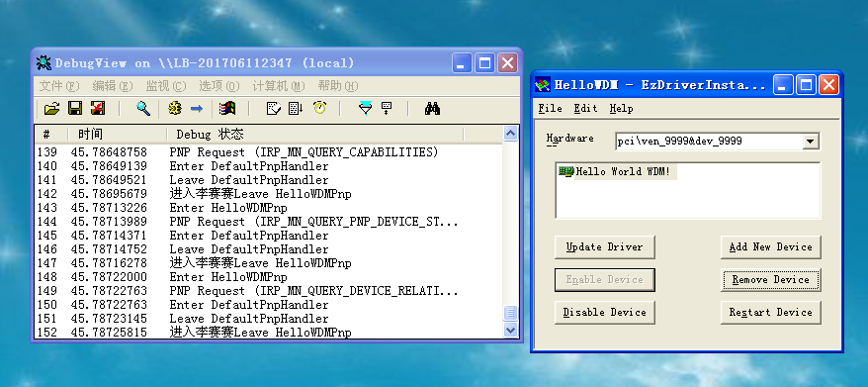
Task: Click the Clear Display eraser icon
Action: (x=274, y=108)
